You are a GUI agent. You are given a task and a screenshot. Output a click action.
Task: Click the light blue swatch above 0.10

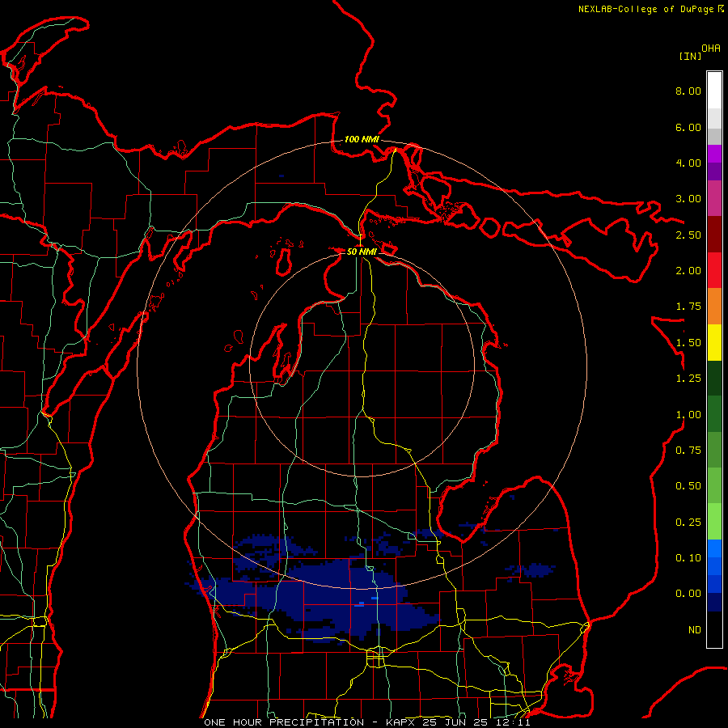(x=714, y=548)
